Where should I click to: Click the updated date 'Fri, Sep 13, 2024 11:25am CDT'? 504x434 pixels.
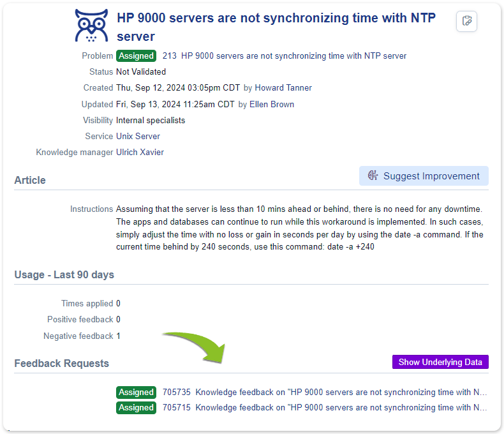(175, 105)
